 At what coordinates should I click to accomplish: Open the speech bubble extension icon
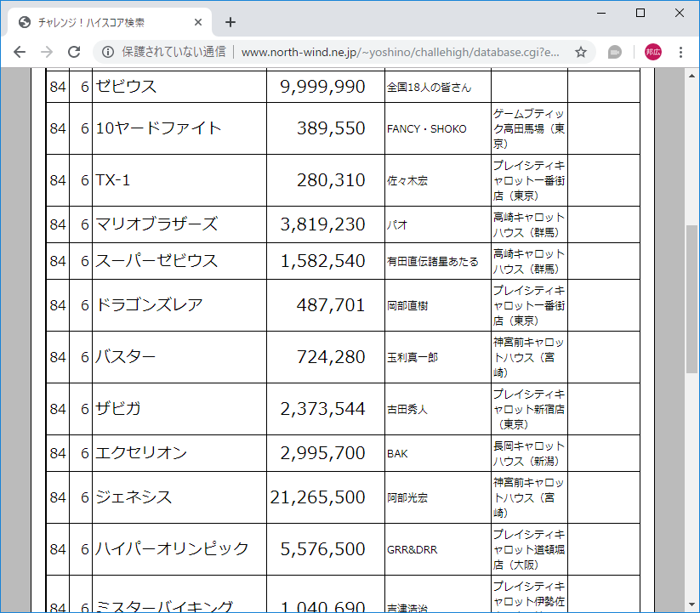point(614,52)
